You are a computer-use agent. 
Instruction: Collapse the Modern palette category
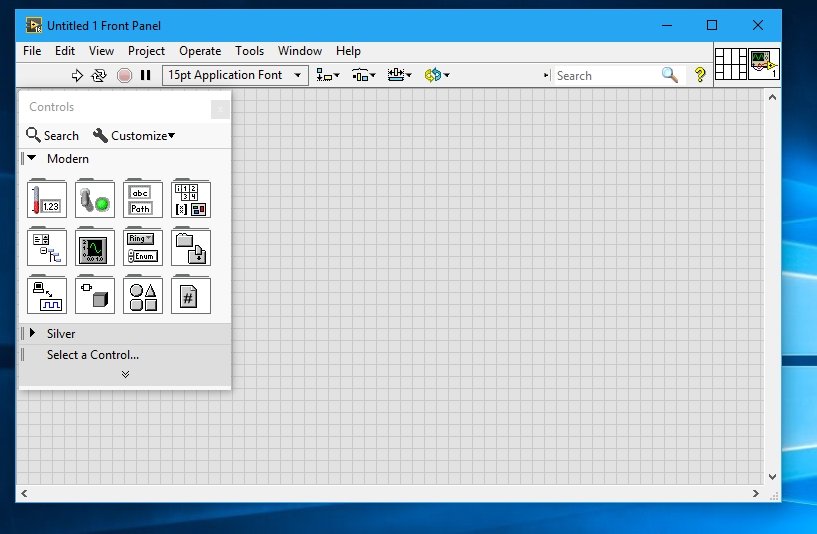[x=31, y=158]
